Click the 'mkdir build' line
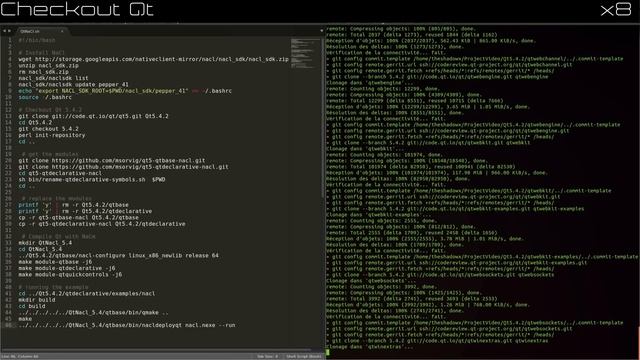Screen dimensions: 640x360 37,300
